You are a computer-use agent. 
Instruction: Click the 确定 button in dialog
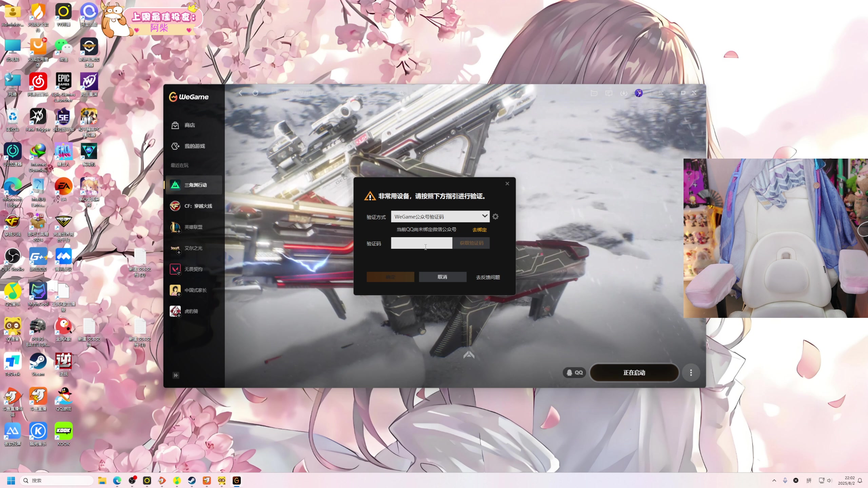pos(390,277)
